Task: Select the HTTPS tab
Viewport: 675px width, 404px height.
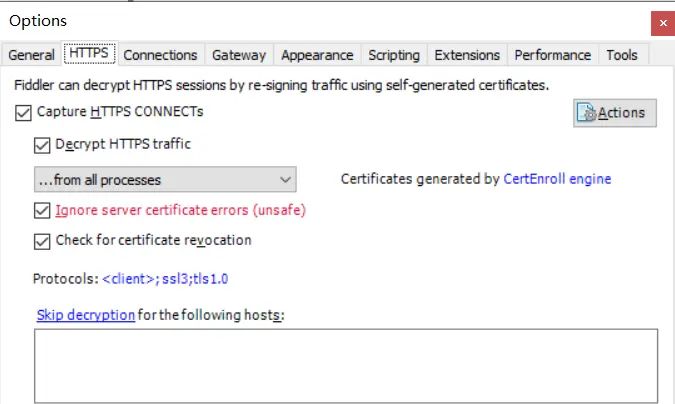Action: click(x=89, y=54)
